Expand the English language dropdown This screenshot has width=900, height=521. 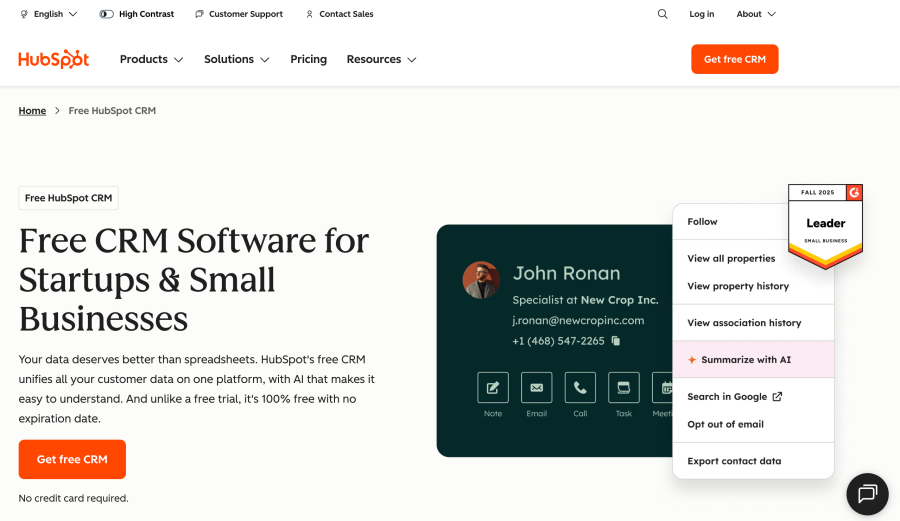click(x=48, y=14)
